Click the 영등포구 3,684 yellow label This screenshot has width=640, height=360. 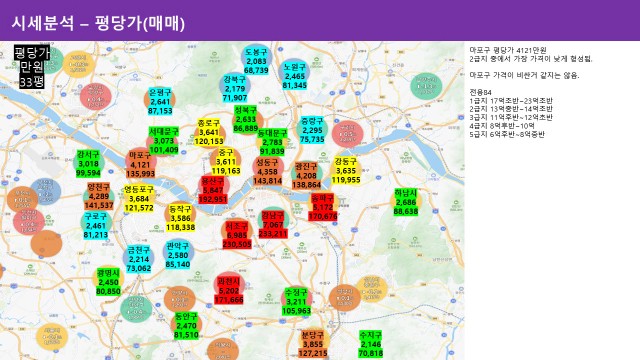[x=139, y=198]
